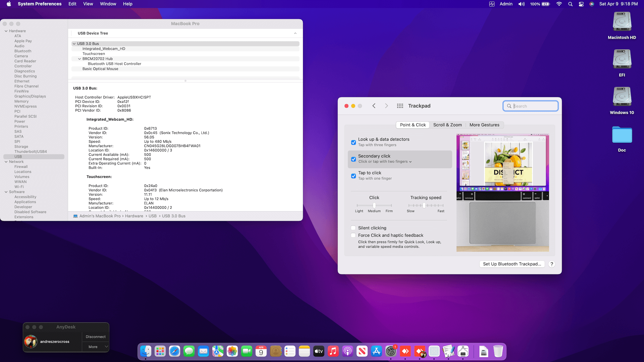Go back with the Trackpad back arrow
Image resolution: width=644 pixels, height=362 pixels.
pyautogui.click(x=374, y=106)
